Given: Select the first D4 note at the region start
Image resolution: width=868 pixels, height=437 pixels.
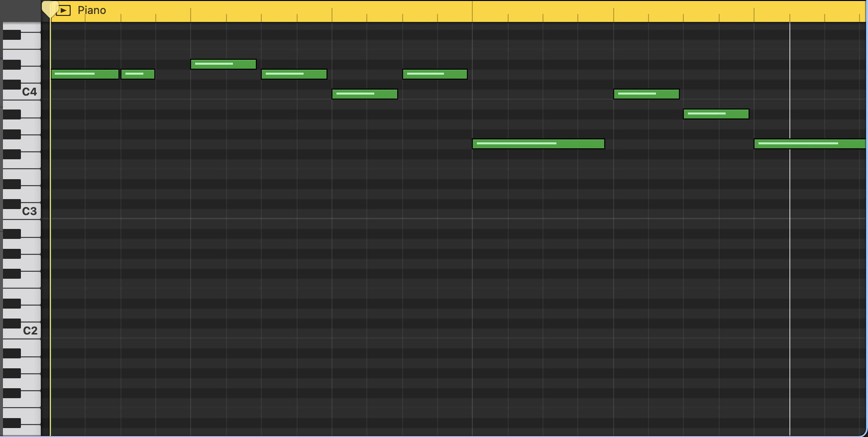Looking at the screenshot, I should pos(85,74).
